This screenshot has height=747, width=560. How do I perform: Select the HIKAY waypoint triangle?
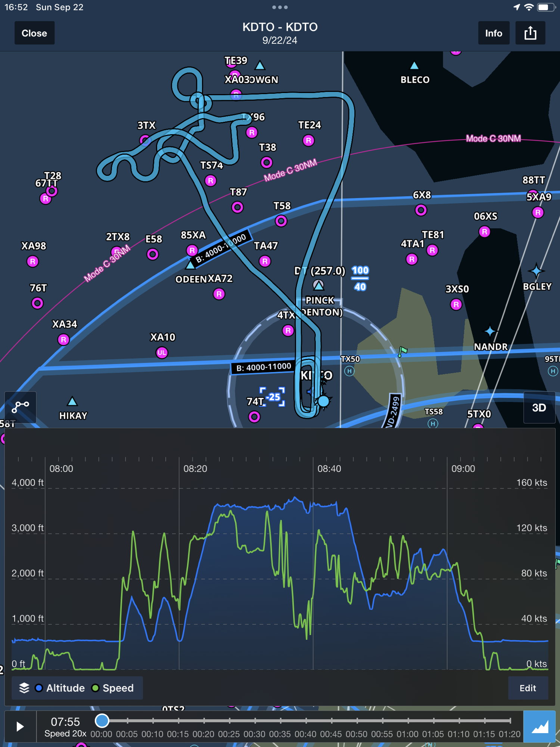click(x=72, y=402)
